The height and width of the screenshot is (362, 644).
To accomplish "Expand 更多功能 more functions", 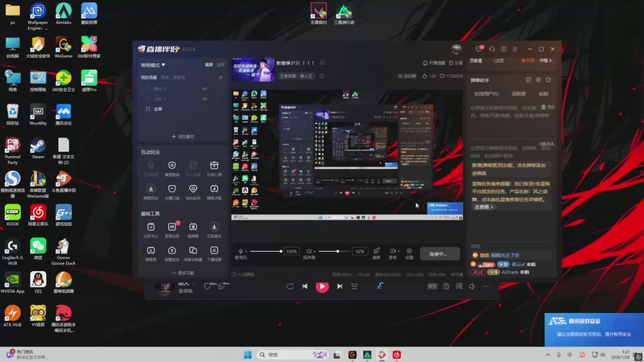I will 183,273.
